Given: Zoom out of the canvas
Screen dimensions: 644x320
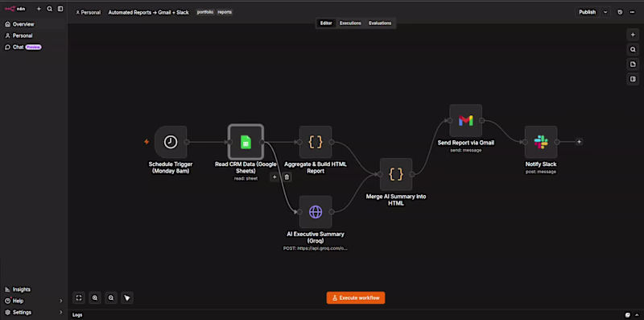Looking at the screenshot, I should click(x=111, y=297).
